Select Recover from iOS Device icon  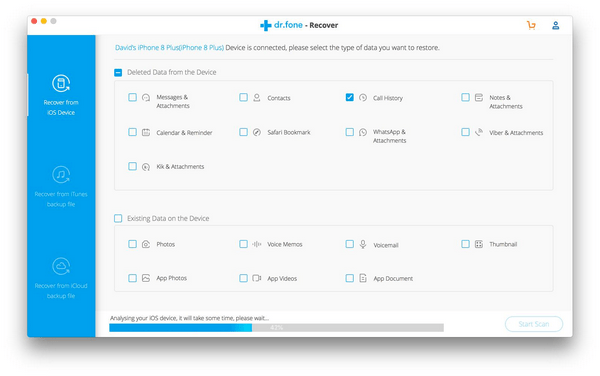(61, 83)
